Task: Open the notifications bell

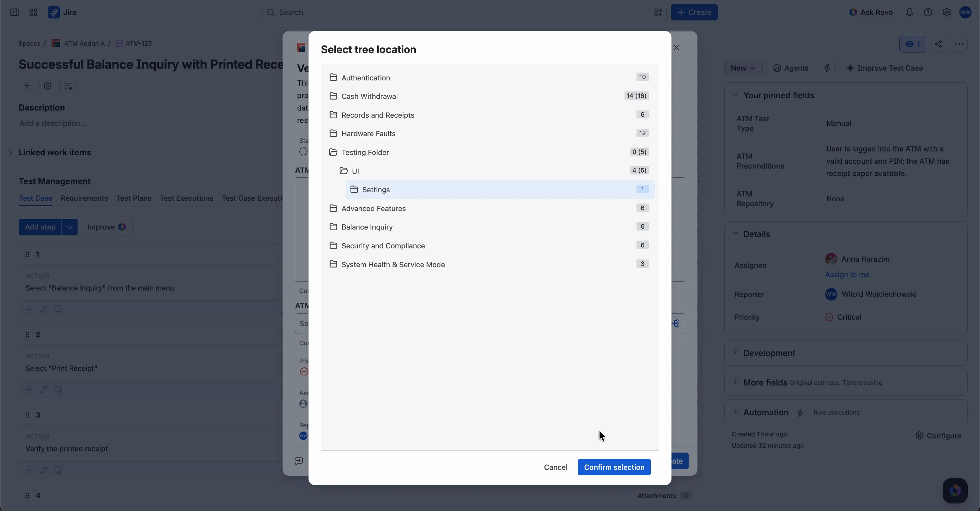Action: (x=909, y=12)
